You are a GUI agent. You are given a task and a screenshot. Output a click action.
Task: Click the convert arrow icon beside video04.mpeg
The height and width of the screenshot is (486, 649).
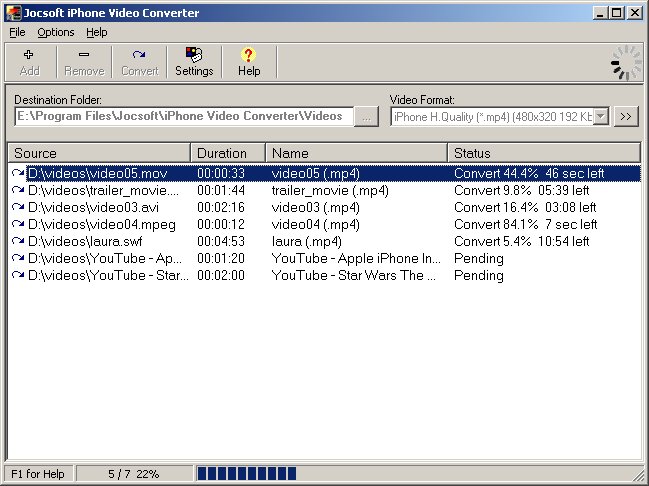tap(18, 224)
